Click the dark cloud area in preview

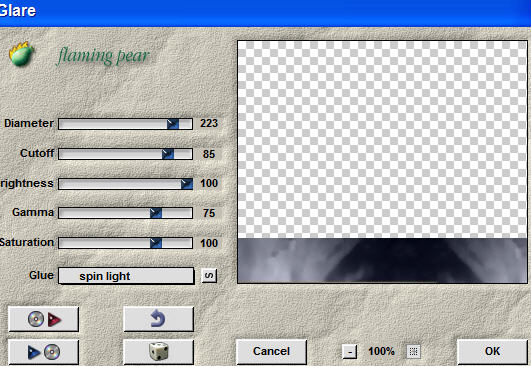(x=382, y=260)
